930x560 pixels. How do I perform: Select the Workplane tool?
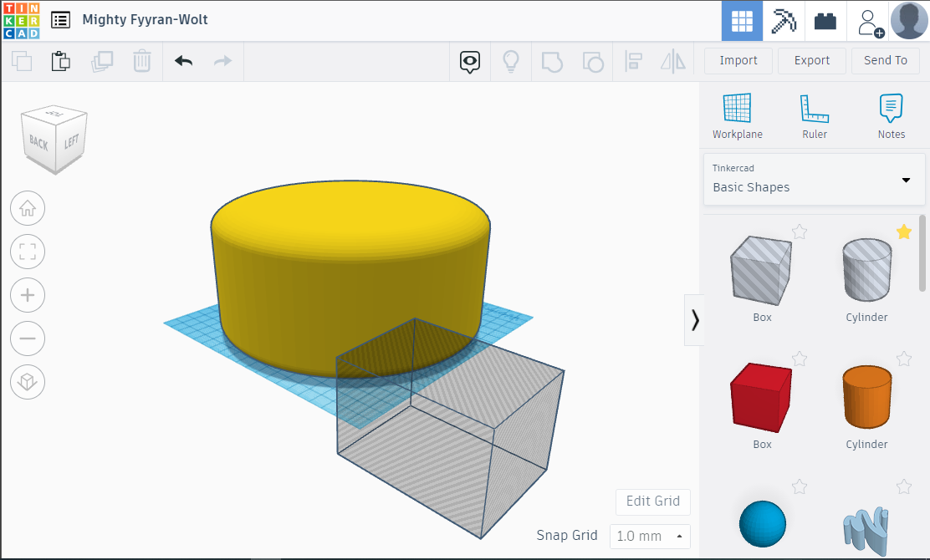coord(738,117)
